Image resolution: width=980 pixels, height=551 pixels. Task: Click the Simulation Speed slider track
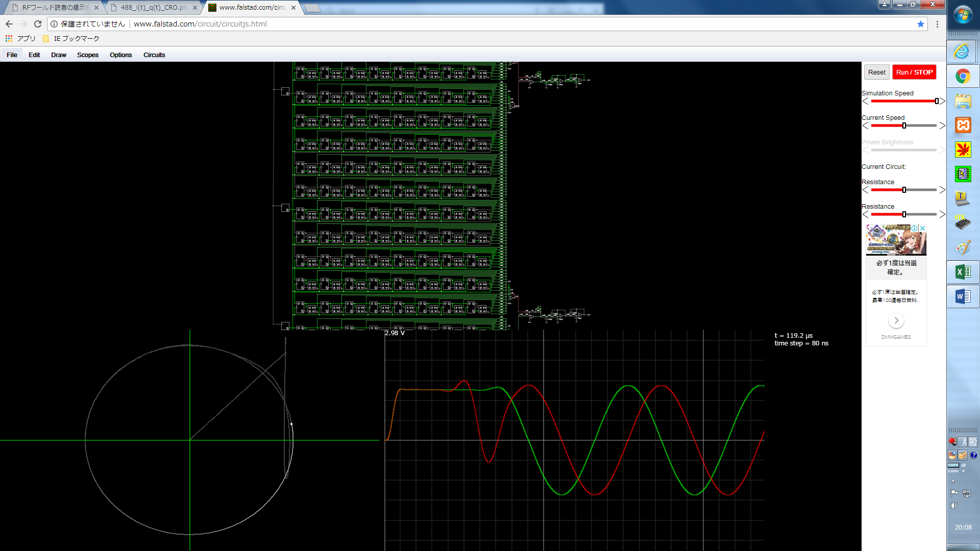[903, 101]
